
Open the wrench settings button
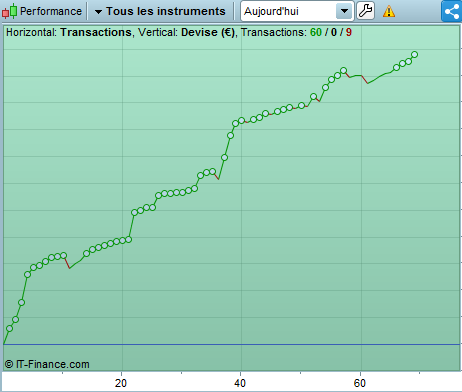pos(366,11)
